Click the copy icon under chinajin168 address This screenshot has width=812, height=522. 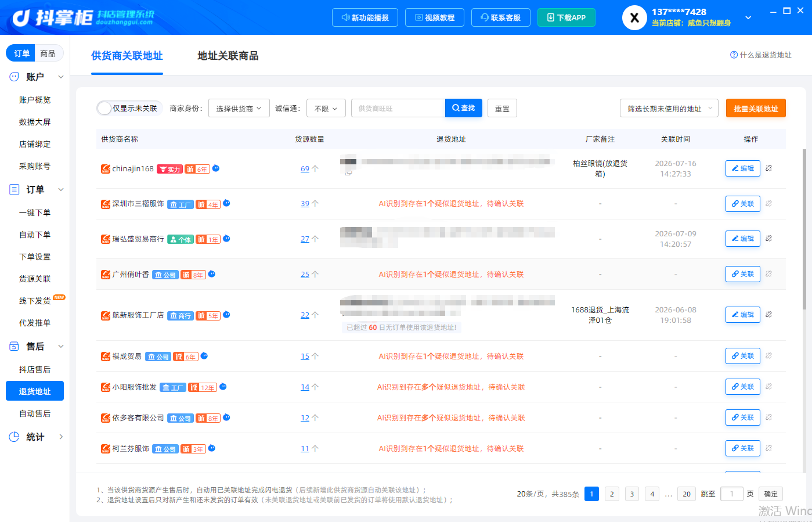click(348, 172)
